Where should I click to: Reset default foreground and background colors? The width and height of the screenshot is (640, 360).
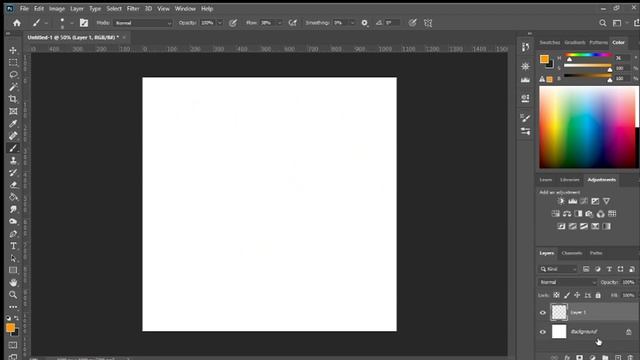[8, 318]
